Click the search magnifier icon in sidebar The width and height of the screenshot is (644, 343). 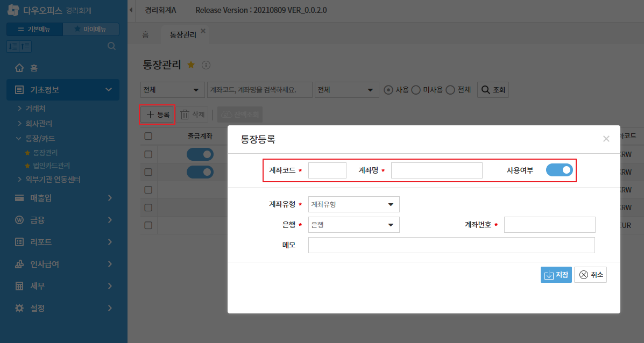tap(112, 46)
